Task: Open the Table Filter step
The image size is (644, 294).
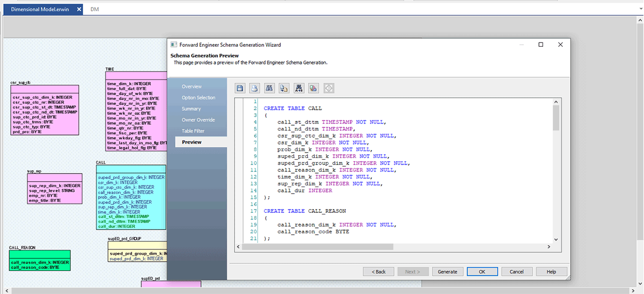Action: [x=194, y=131]
